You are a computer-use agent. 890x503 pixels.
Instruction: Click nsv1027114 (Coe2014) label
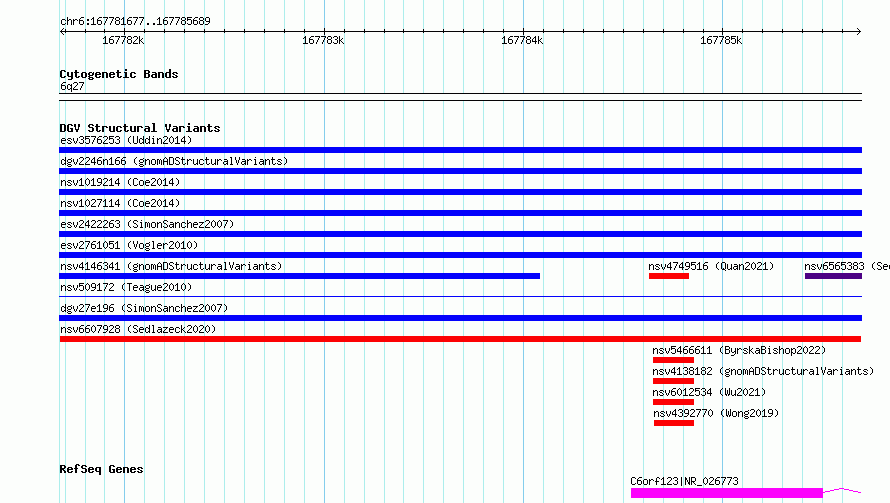pyautogui.click(x=120, y=203)
